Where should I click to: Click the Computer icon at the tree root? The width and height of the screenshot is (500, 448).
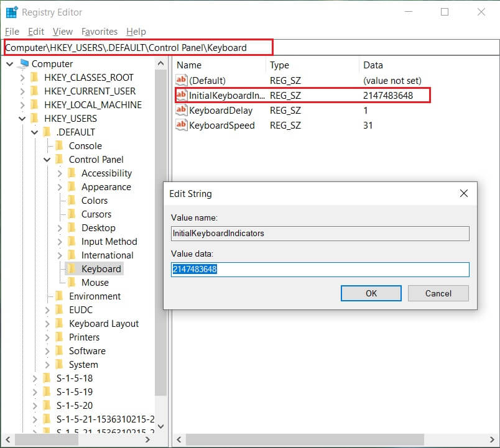point(25,63)
